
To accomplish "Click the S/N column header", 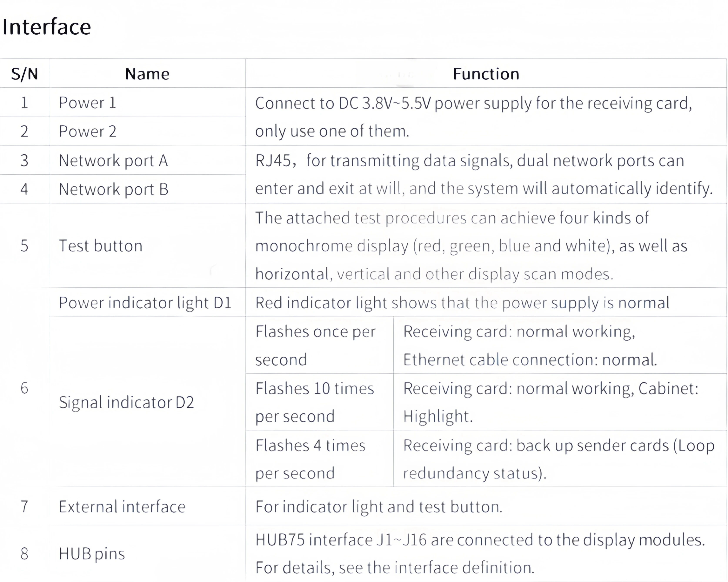I will tap(24, 74).
